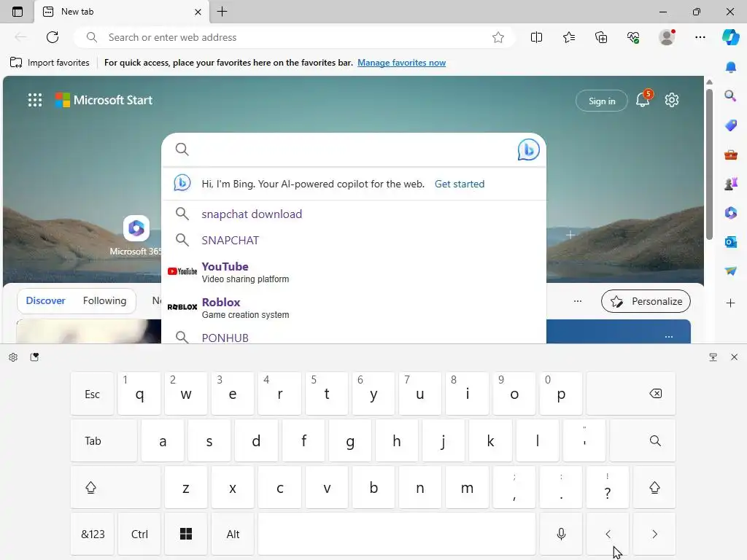Viewport: 747px width, 560px height.
Task: Click Personalize button
Action: tap(646, 301)
